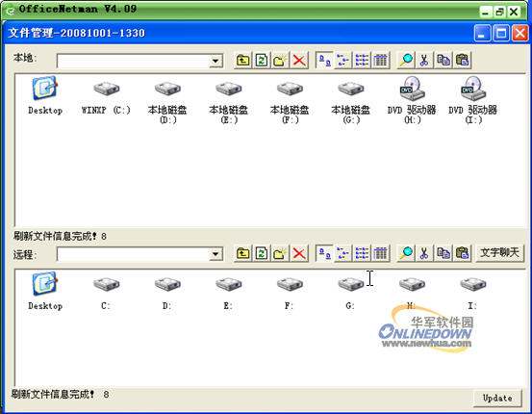The height and width of the screenshot is (414, 532).
Task: Switch remote pane to list view
Action: tap(362, 253)
